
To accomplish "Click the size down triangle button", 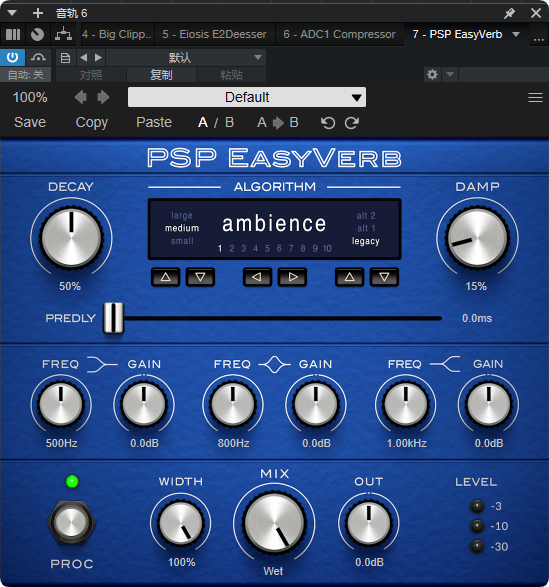I will pyautogui.click(x=200, y=277).
